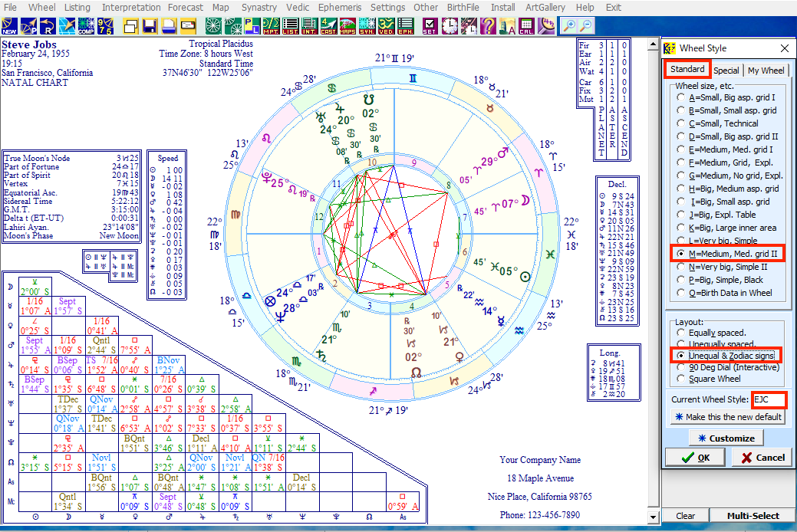Image resolution: width=797 pixels, height=532 pixels.
Task: Switch to the Standard tab
Action: [x=687, y=69]
